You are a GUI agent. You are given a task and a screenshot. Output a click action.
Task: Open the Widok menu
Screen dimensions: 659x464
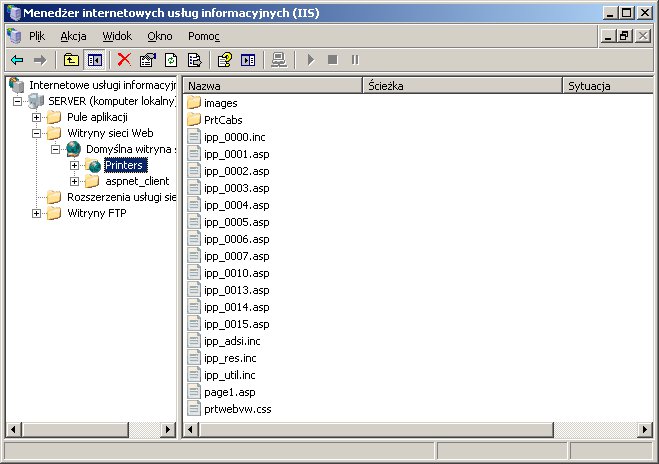(117, 36)
